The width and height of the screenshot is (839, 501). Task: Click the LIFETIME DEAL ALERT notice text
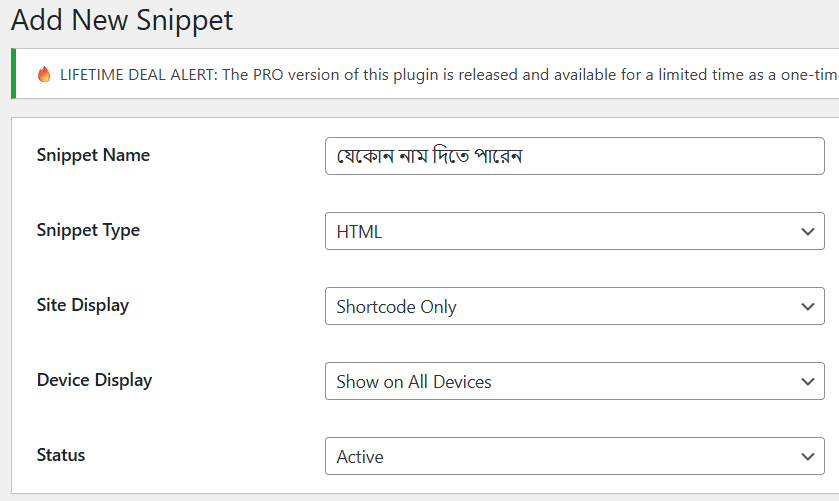[440, 75]
